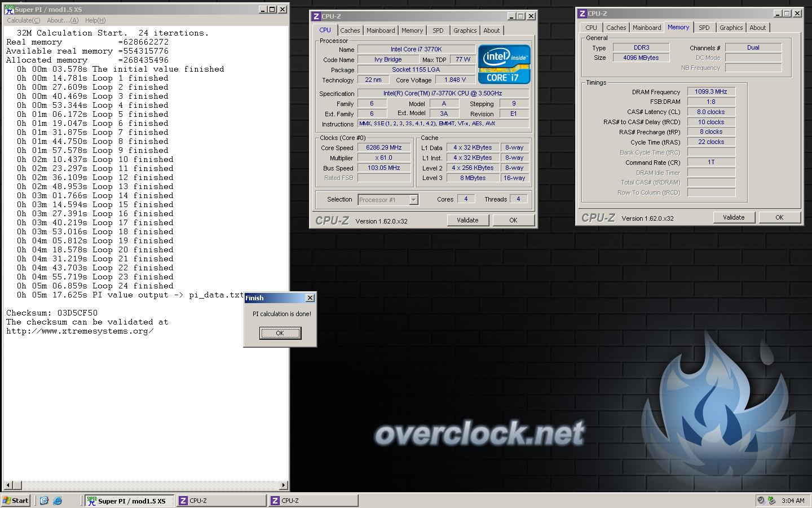Click the memory Type field DDR3

(x=641, y=48)
